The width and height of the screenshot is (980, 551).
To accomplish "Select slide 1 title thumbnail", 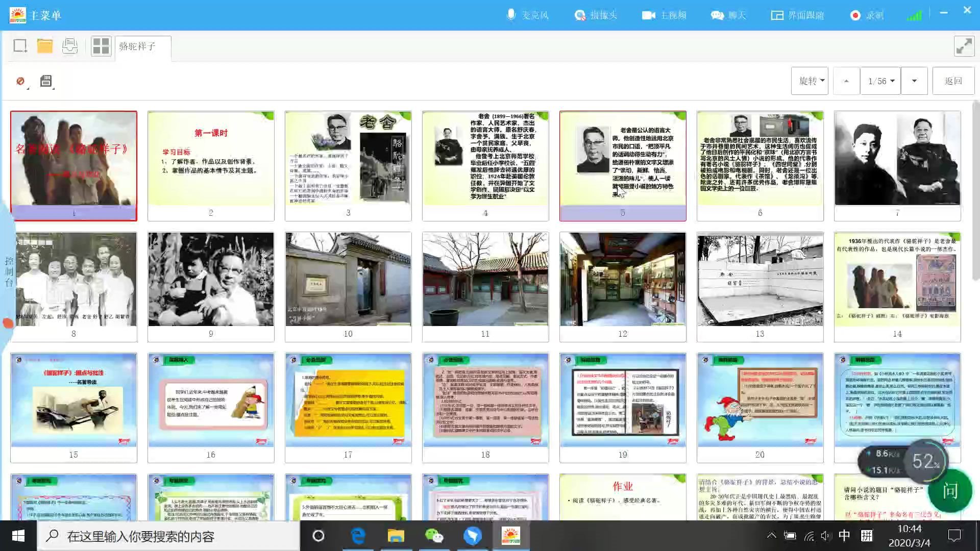I will [74, 166].
